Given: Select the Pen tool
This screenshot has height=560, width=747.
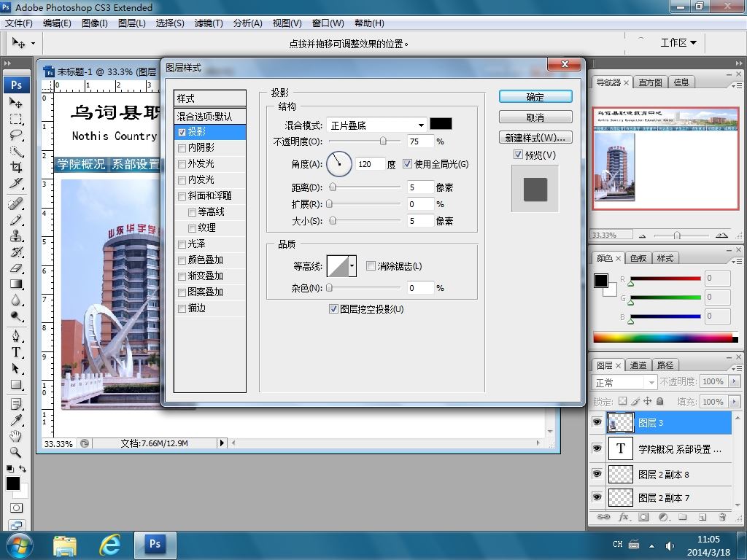Looking at the screenshot, I should (16, 336).
